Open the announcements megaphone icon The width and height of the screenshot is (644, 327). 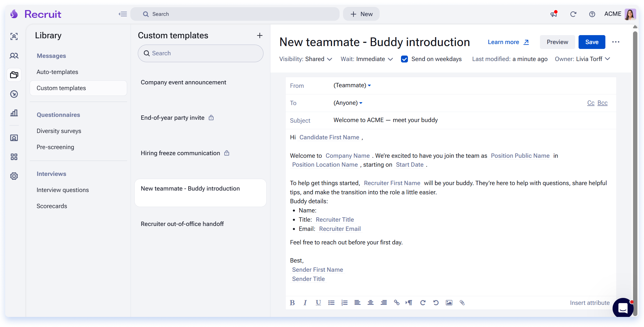(553, 14)
